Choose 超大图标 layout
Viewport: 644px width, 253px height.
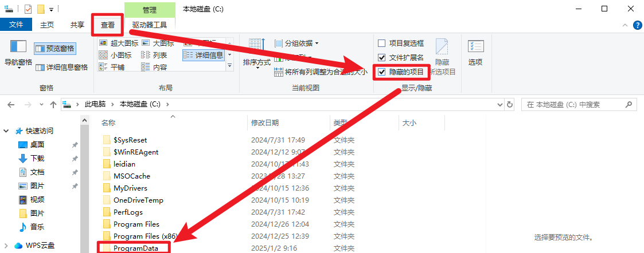(x=119, y=43)
